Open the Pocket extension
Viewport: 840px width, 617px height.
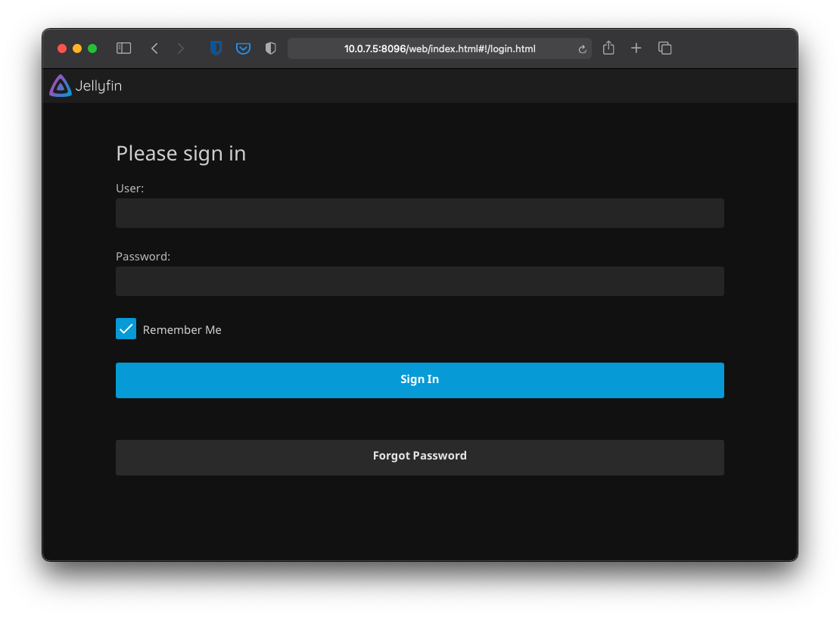[x=243, y=48]
